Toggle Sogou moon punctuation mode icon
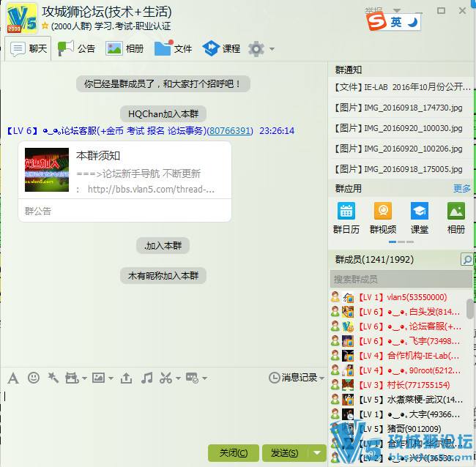The image size is (476, 467). (412, 23)
